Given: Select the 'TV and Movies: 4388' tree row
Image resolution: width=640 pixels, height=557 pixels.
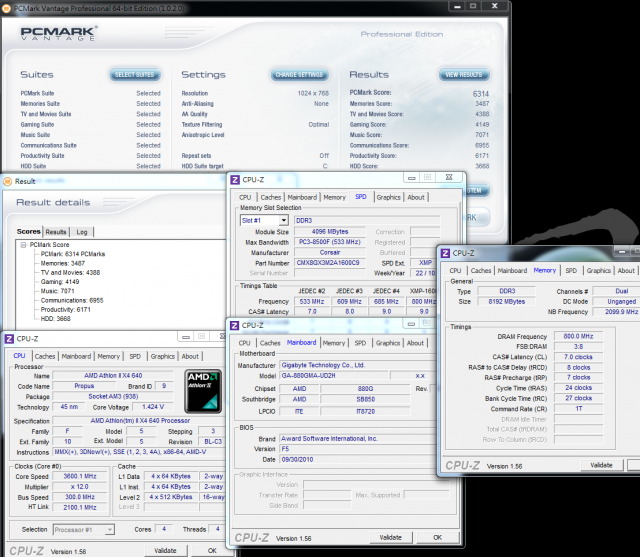Looking at the screenshot, I should (70, 273).
